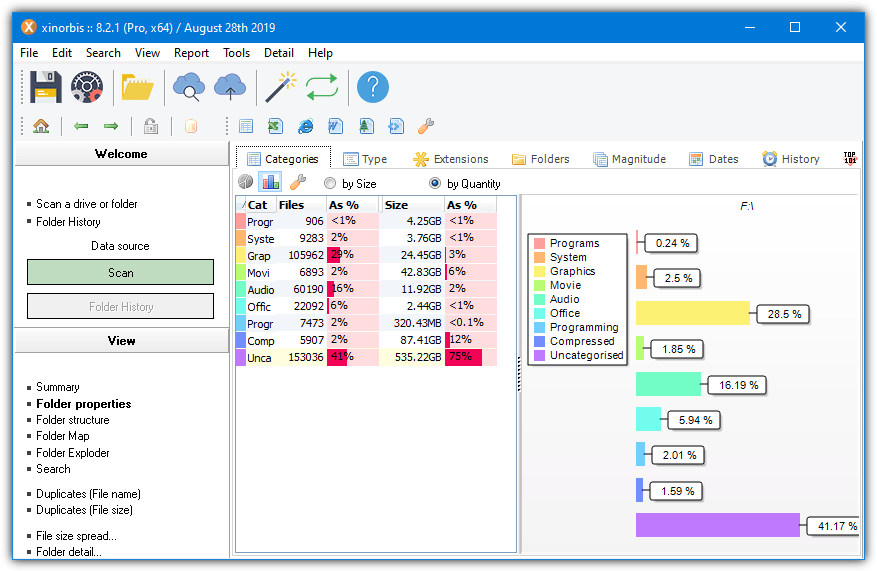Screen dimensions: 877x571
Task: Click the orange wrench icon in toolbar
Action: 426,126
